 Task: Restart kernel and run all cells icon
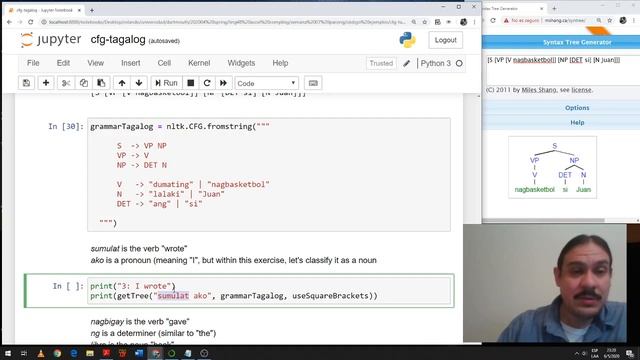pyautogui.click(x=223, y=83)
